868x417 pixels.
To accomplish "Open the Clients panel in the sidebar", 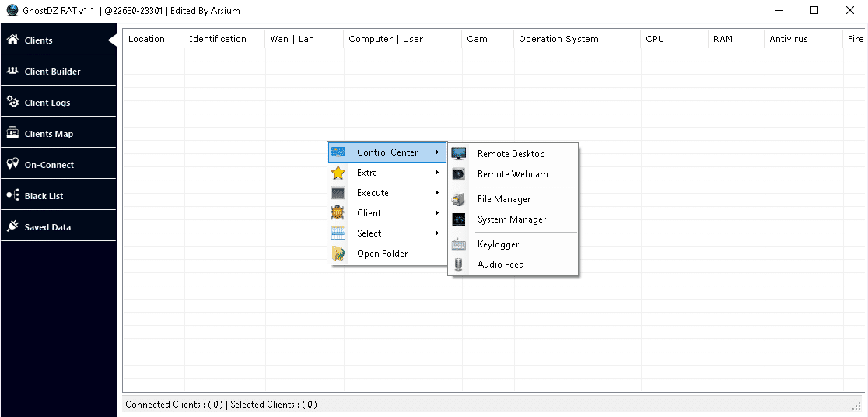I will [58, 40].
